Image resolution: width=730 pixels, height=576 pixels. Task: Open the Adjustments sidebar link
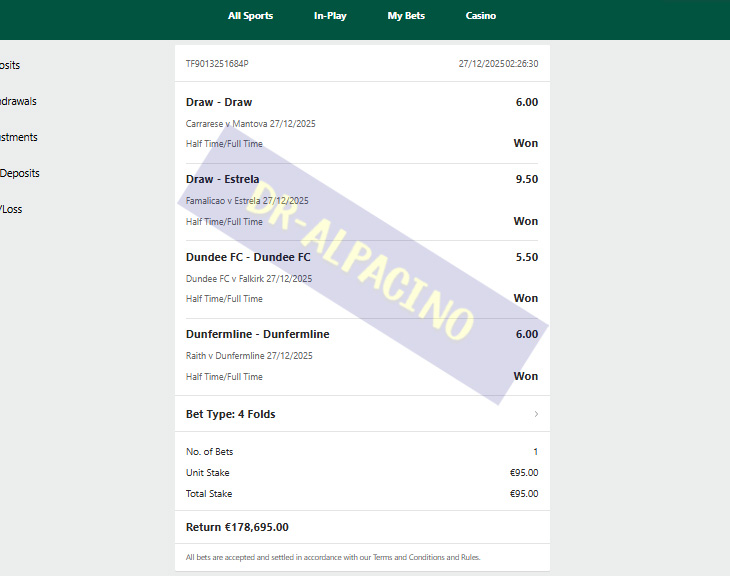tap(19, 137)
